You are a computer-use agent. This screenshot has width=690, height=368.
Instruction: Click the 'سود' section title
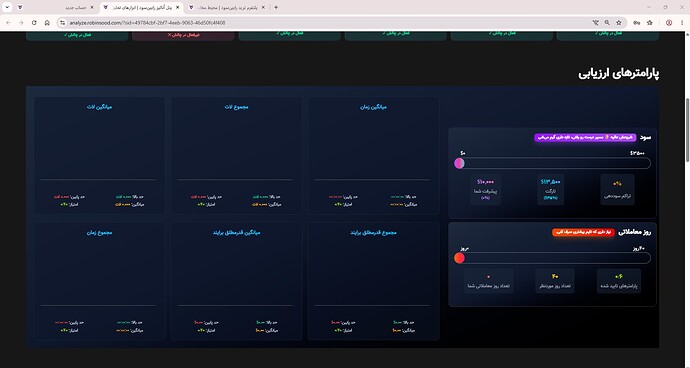(646, 137)
